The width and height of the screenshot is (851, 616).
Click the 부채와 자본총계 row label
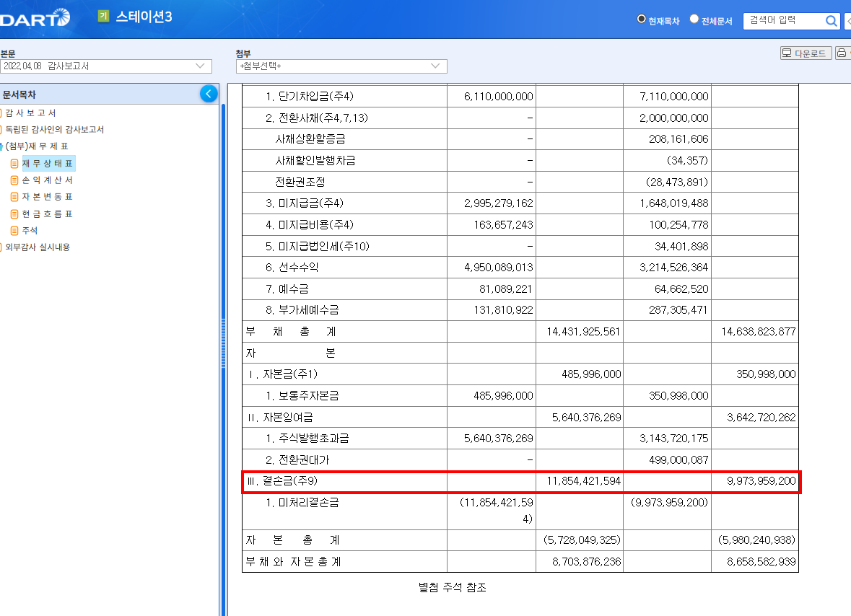point(293,562)
